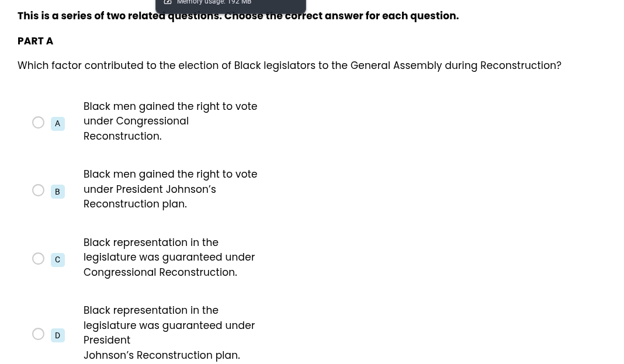Select the President Johnson's plan answer text

[x=170, y=189]
